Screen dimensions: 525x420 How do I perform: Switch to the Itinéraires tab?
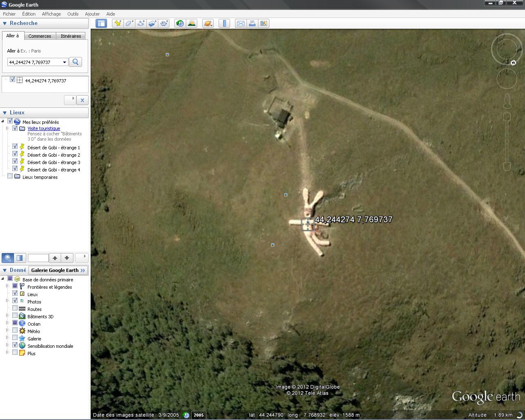(x=71, y=36)
